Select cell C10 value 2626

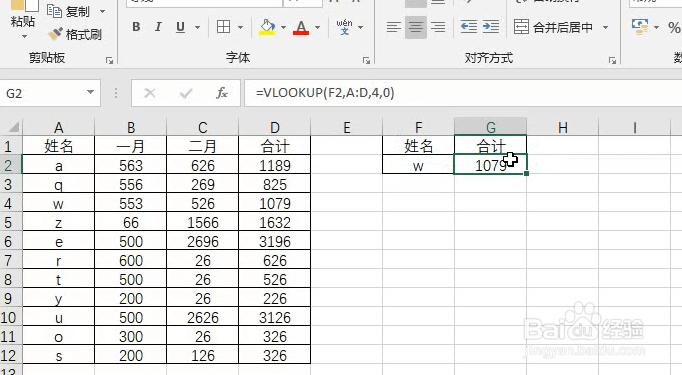coord(203,318)
